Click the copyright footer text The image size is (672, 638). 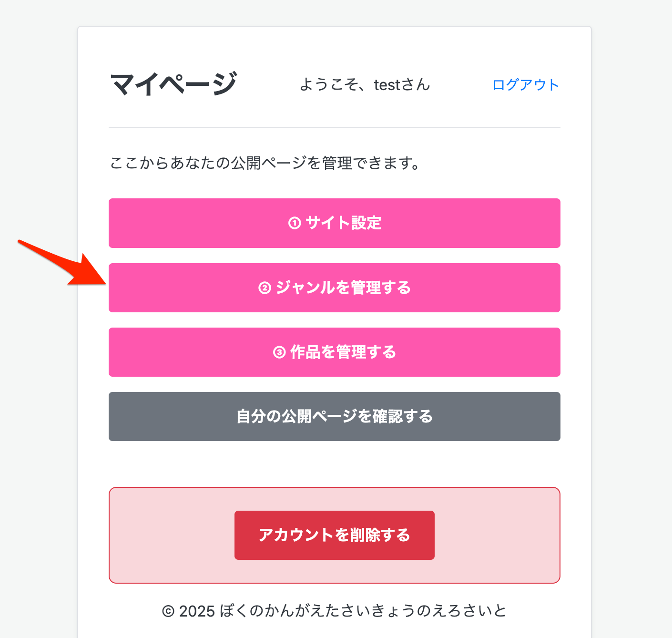335,610
